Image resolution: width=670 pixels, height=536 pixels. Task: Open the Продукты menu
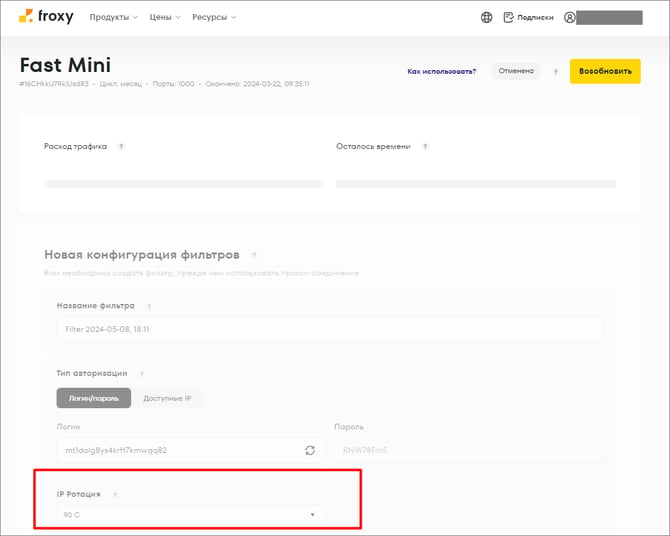coord(114,17)
